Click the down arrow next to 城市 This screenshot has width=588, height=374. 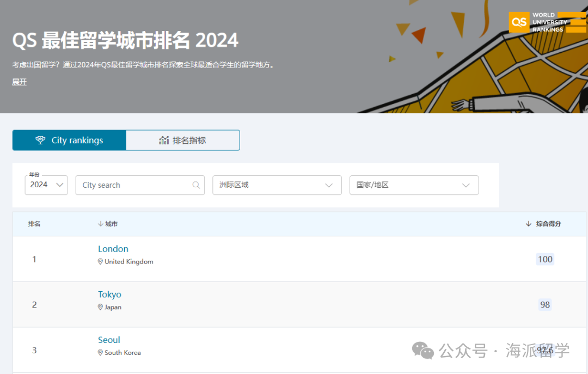pos(100,224)
